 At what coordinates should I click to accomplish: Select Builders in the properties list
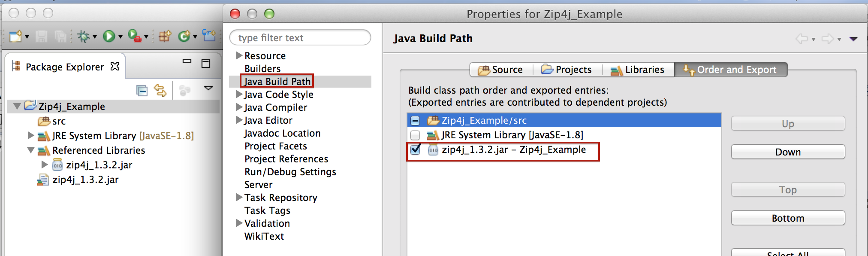pos(262,69)
